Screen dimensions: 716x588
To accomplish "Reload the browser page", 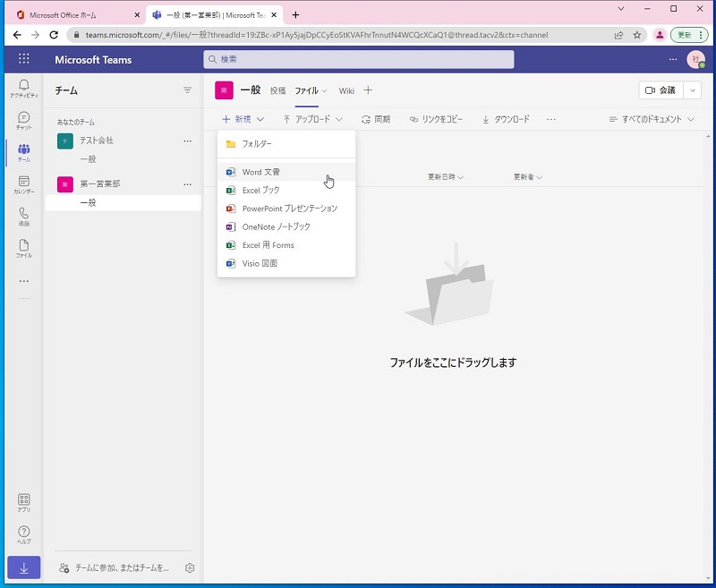I will coord(54,35).
